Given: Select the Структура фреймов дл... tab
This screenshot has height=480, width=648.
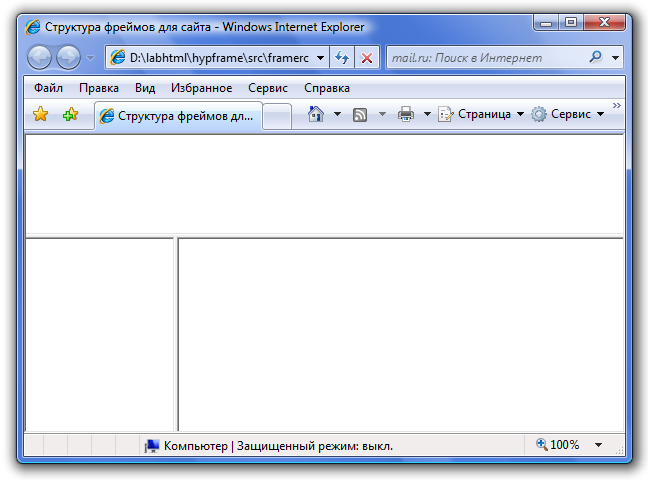Looking at the screenshot, I should pyautogui.click(x=179, y=116).
